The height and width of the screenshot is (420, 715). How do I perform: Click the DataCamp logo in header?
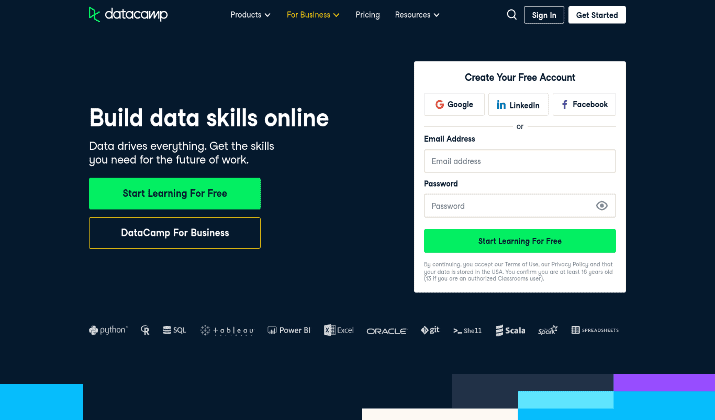click(128, 15)
